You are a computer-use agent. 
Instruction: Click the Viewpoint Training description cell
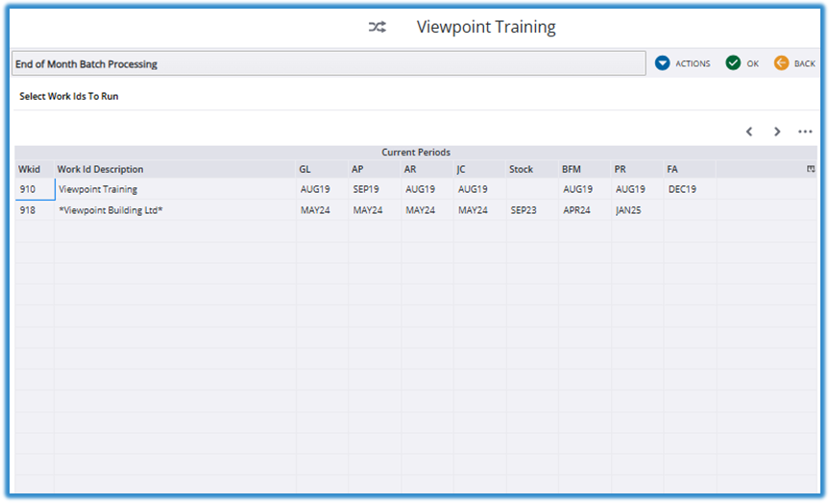click(175, 190)
